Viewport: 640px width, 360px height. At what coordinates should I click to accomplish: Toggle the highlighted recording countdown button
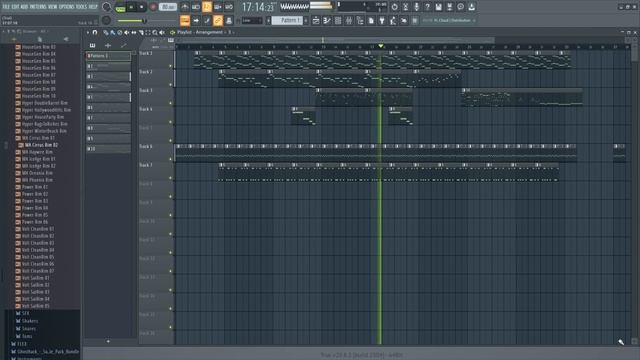click(207, 7)
